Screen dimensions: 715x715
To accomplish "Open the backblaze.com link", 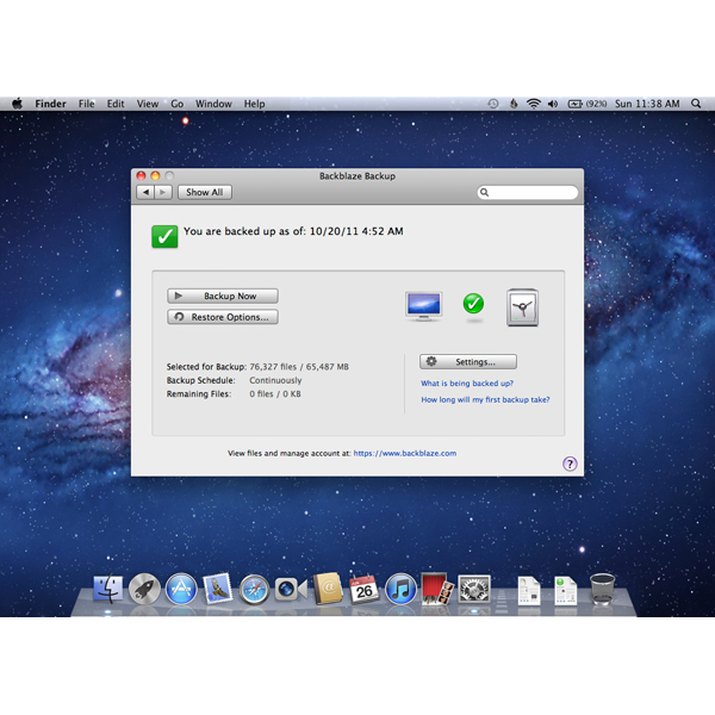I will click(x=405, y=453).
